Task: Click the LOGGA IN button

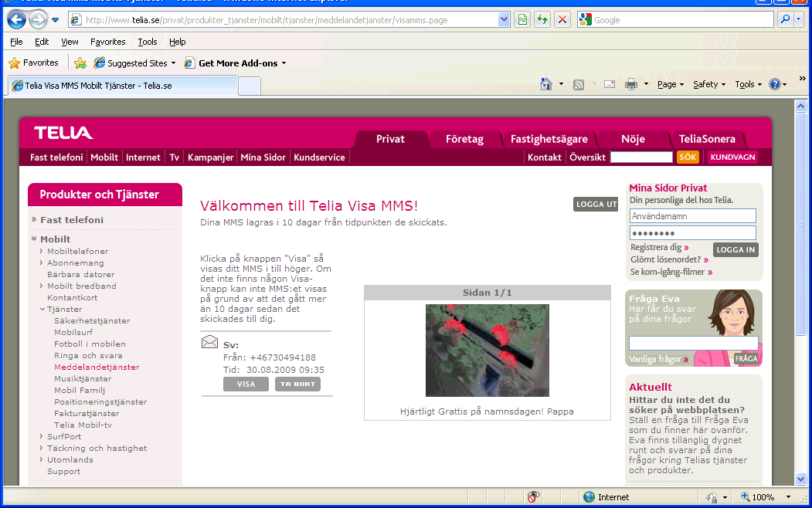Action: coord(736,250)
